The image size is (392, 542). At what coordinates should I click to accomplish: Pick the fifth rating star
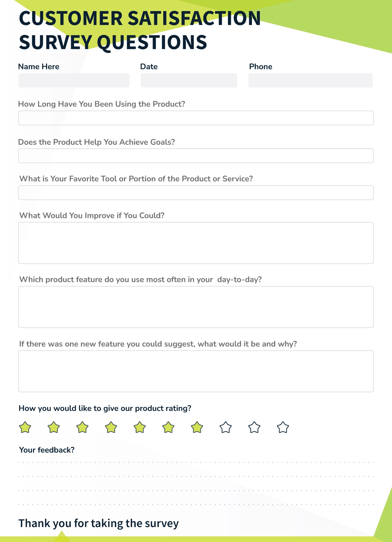pos(140,428)
